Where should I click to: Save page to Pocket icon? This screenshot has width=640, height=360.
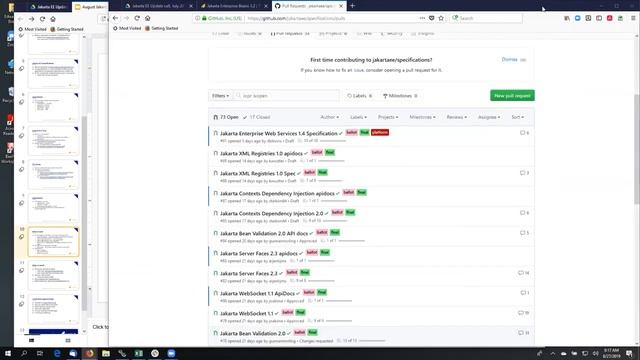tap(431, 18)
